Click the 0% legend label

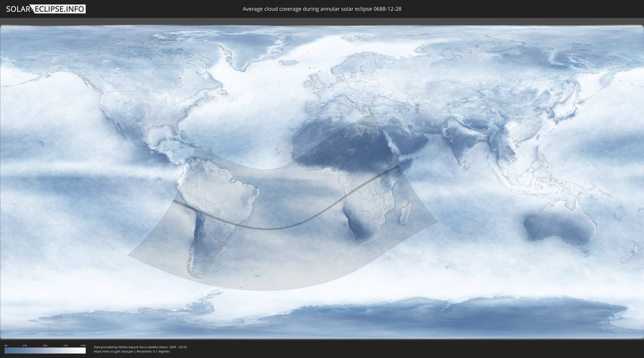(x=6, y=345)
